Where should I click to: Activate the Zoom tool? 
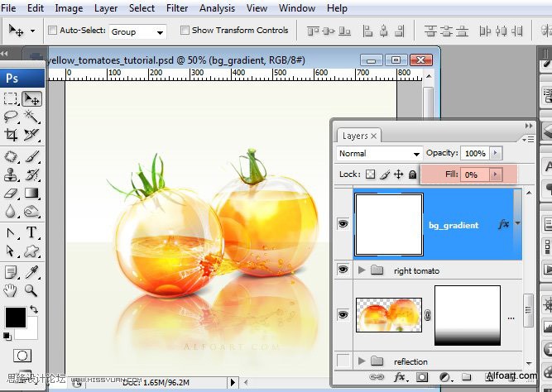pos(31,290)
